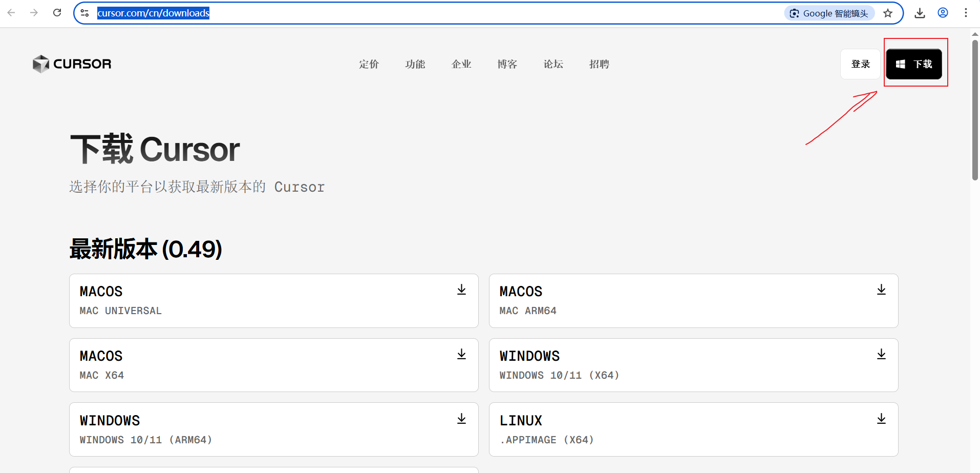The height and width of the screenshot is (473, 980).
Task: Open the 博客 nav link
Action: 507,64
